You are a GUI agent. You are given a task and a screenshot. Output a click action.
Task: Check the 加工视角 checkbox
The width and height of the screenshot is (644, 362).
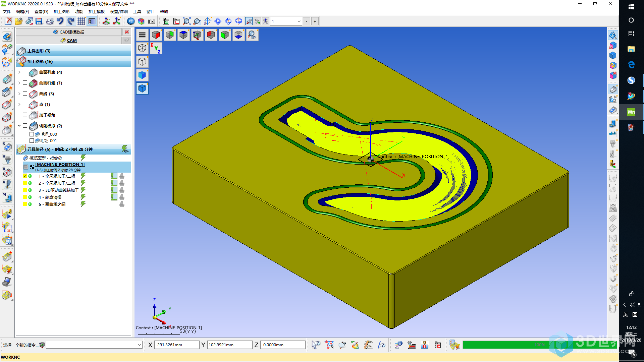coord(25,115)
